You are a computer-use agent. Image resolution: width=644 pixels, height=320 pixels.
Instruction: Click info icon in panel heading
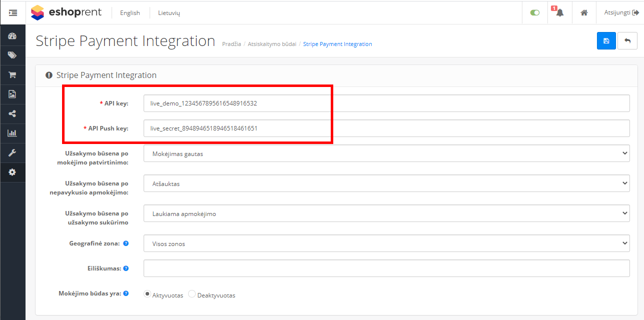[49, 75]
